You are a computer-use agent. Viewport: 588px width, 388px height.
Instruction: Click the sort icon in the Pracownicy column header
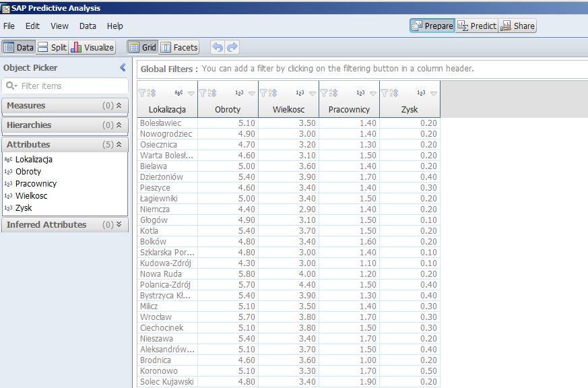click(334, 93)
